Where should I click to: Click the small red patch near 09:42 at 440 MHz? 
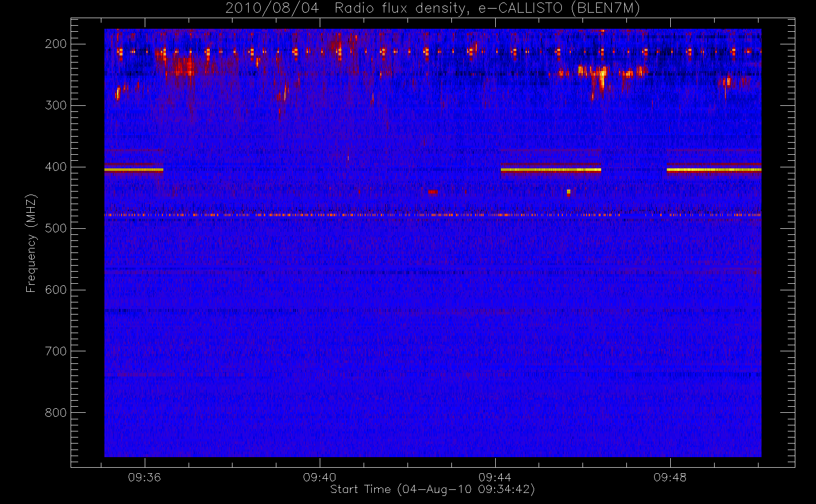(x=433, y=192)
